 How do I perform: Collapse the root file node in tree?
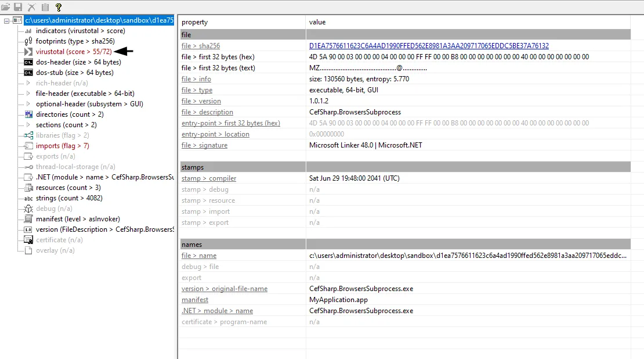(6, 20)
